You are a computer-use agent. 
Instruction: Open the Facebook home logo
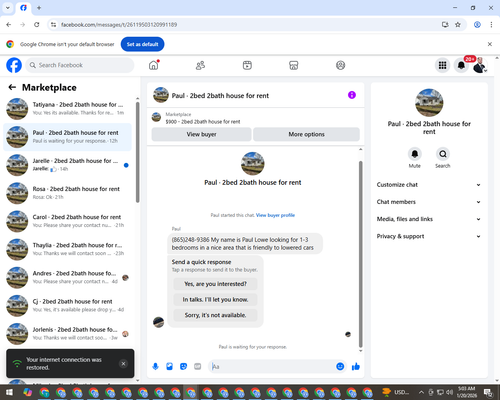pyautogui.click(x=14, y=65)
